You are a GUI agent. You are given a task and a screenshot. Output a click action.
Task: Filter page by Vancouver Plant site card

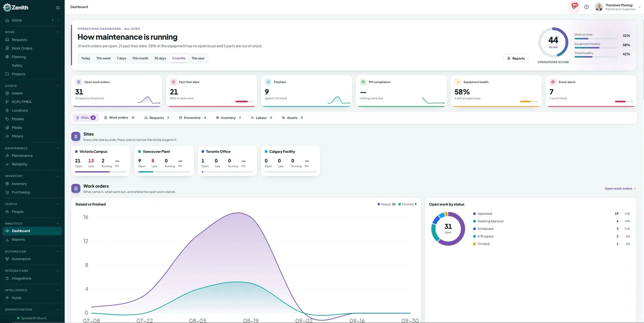coord(164,160)
